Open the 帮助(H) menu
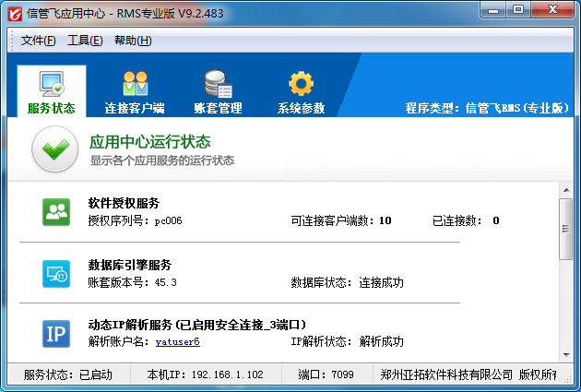The image size is (581, 392). [133, 41]
